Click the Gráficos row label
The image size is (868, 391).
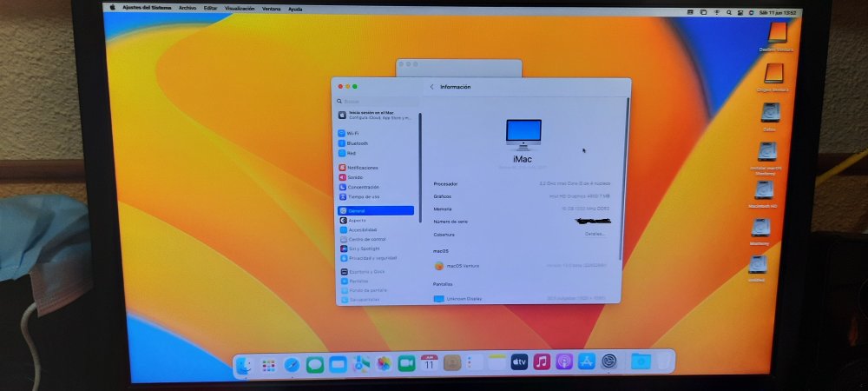point(443,196)
